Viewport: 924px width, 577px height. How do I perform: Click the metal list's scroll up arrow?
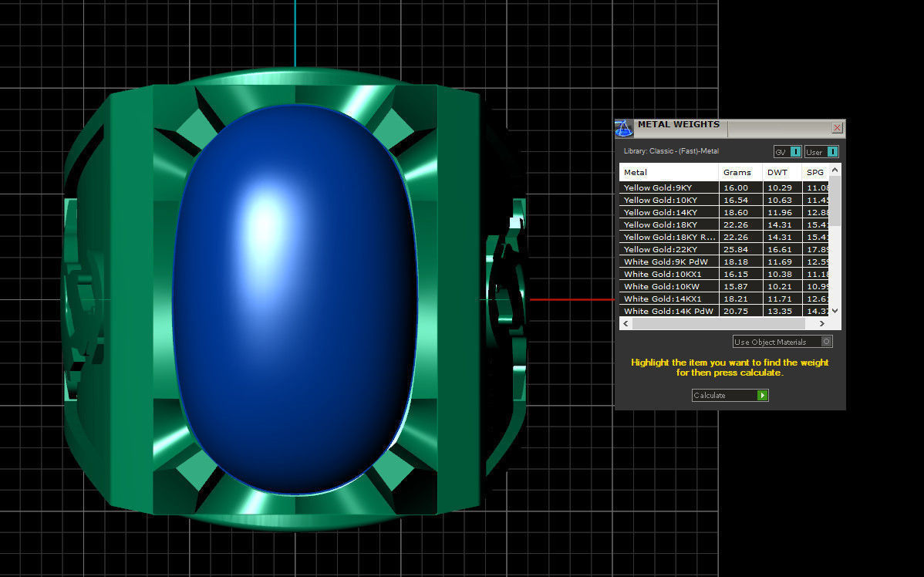click(x=835, y=170)
